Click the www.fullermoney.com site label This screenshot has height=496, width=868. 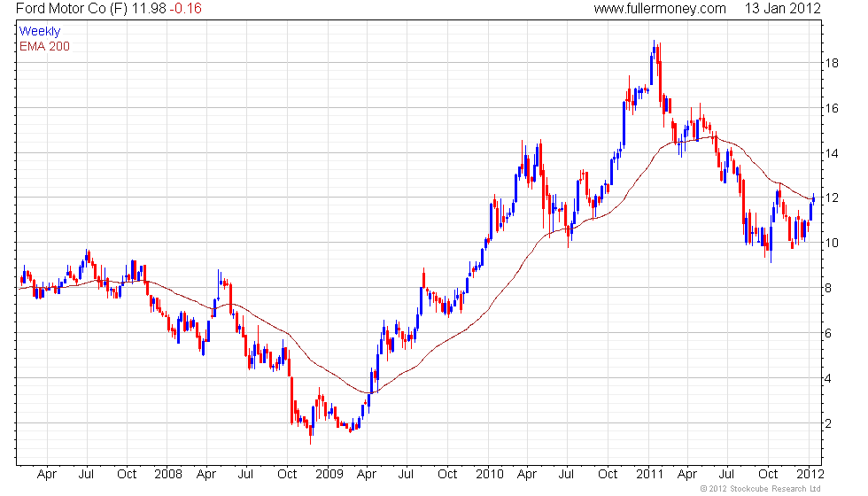(x=660, y=9)
